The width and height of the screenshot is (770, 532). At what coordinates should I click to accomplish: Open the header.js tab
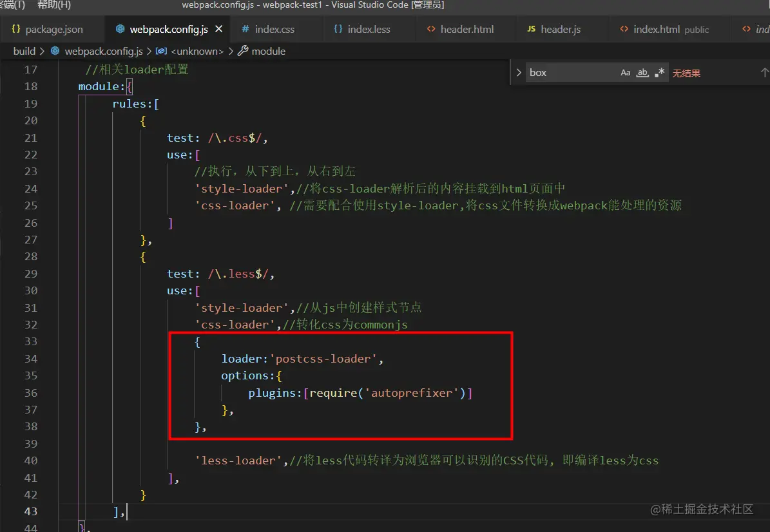[x=554, y=30]
